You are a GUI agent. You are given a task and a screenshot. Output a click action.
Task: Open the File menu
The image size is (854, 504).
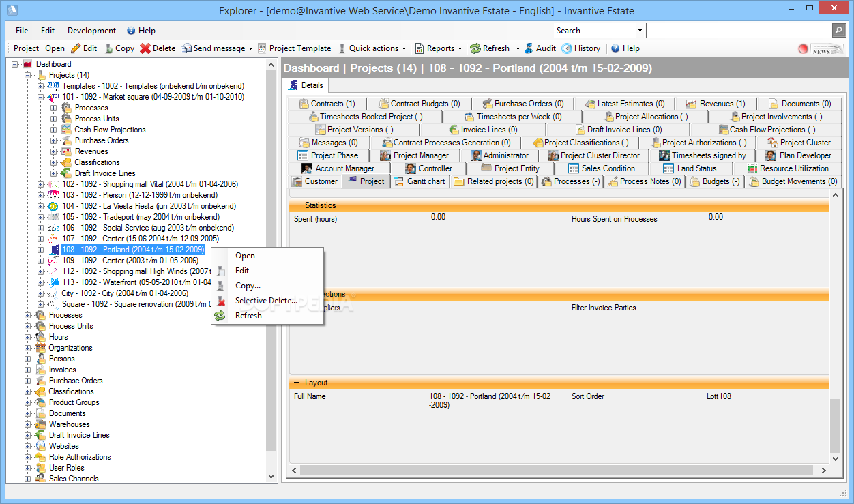[x=22, y=31]
